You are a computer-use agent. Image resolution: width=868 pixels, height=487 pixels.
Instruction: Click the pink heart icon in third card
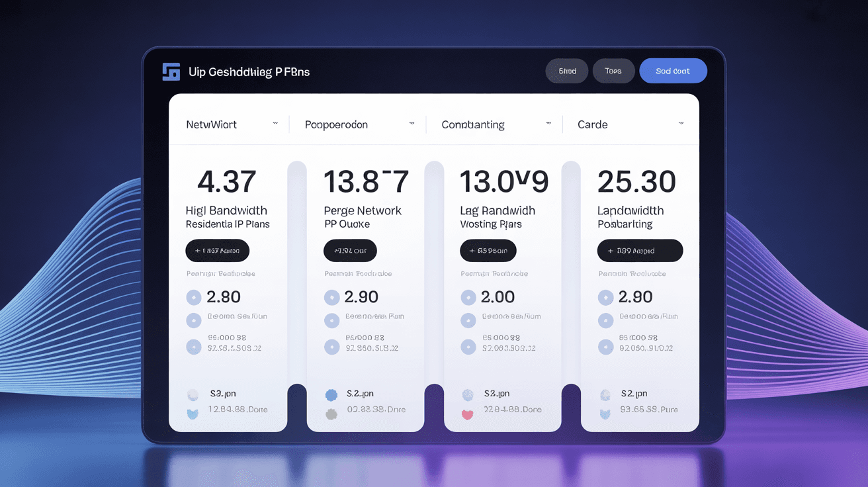(468, 415)
